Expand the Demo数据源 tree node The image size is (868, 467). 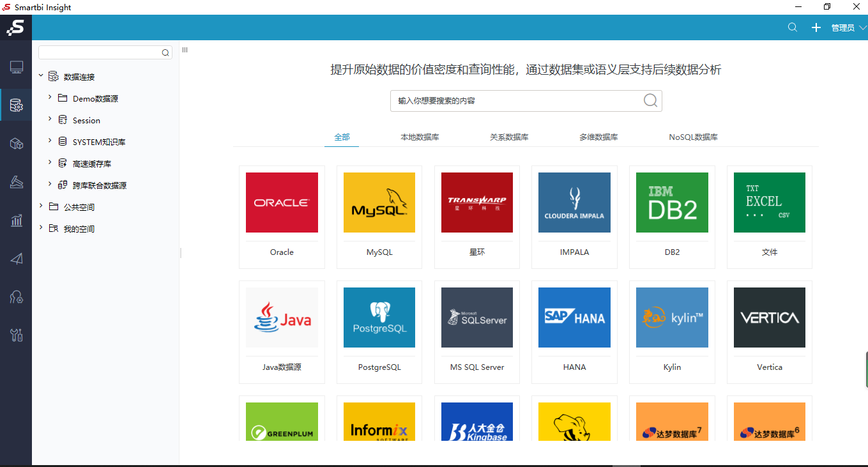click(50, 98)
